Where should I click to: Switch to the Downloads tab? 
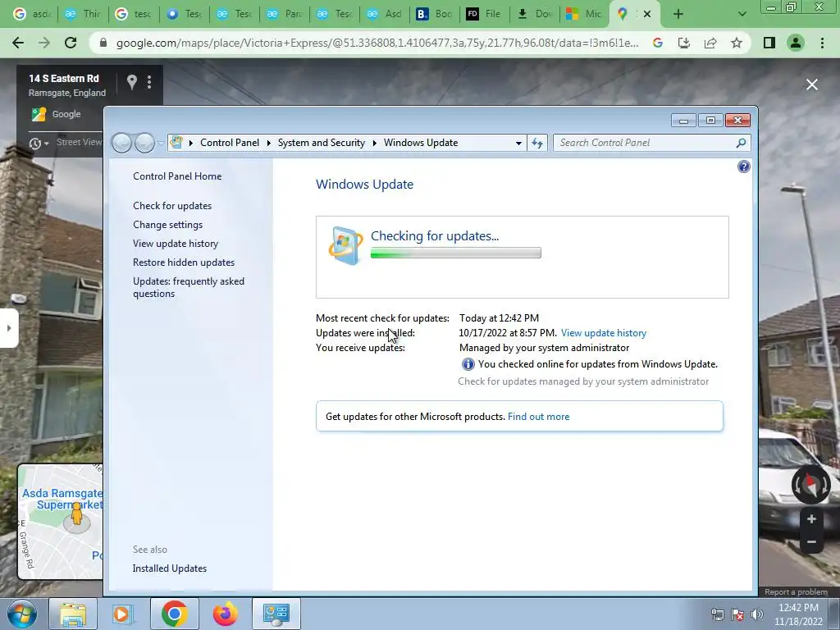534,14
